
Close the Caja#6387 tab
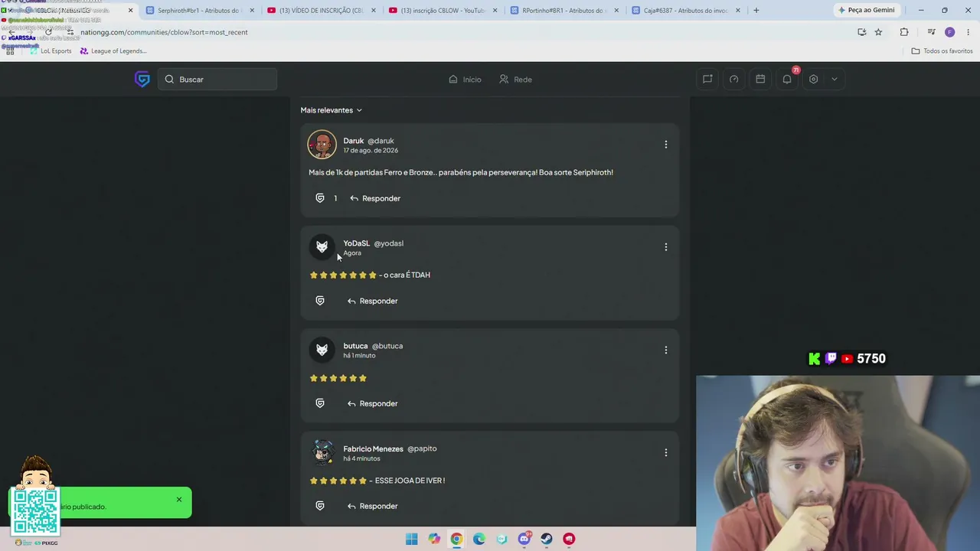pos(738,11)
